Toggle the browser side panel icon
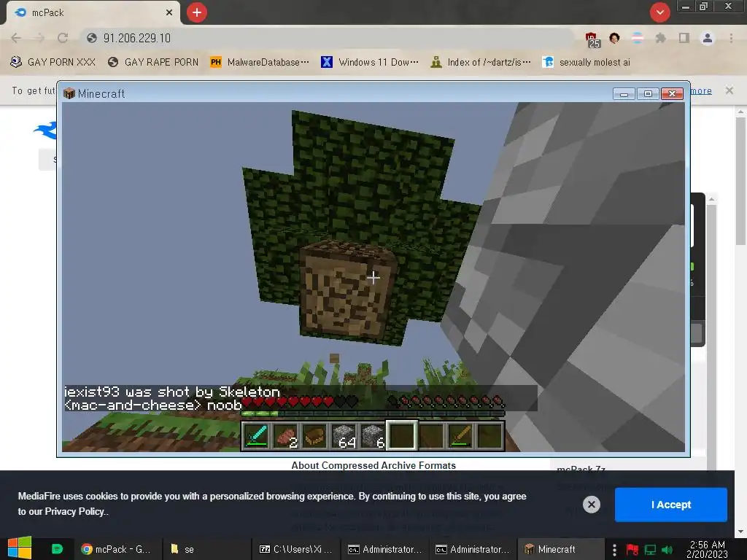The width and height of the screenshot is (747, 560). coord(684,38)
